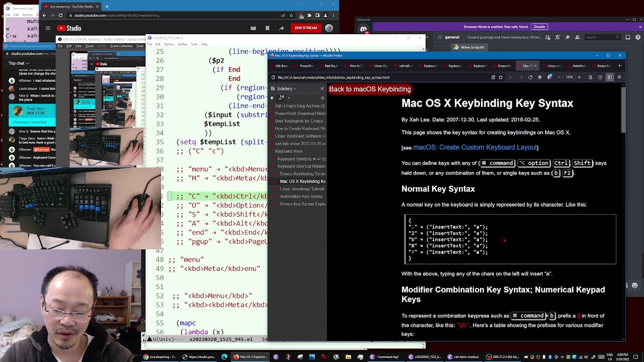Open OBS View menu
This screenshot has height=362, width=644.
pos(78,46)
